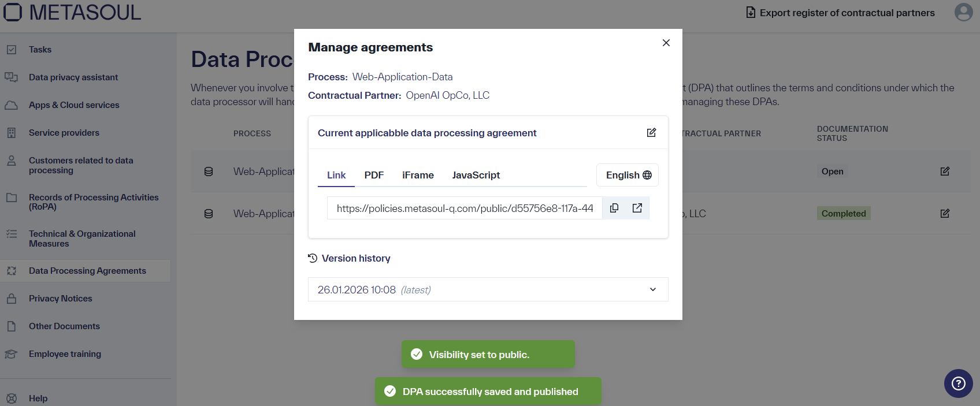Viewport: 980px width, 406px height.
Task: Open the user account avatar menu
Action: pyautogui.click(x=963, y=12)
